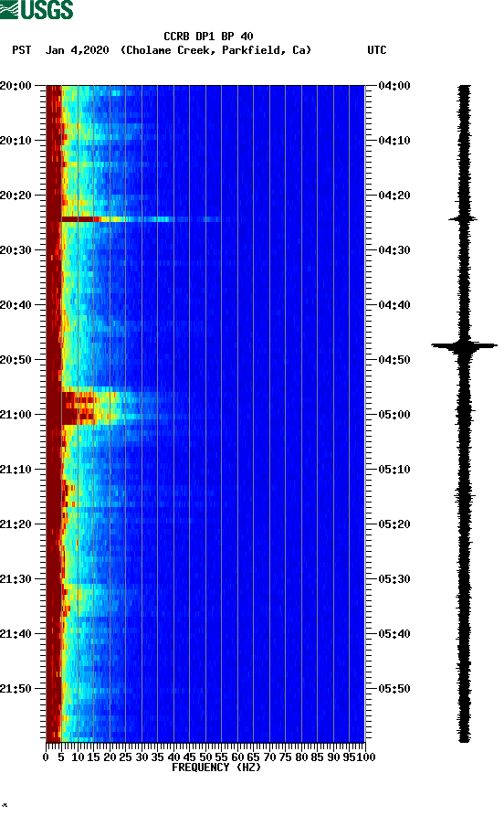The image size is (504, 815).
Task: Click the '21:50' PST time label
Action: pos(16,689)
